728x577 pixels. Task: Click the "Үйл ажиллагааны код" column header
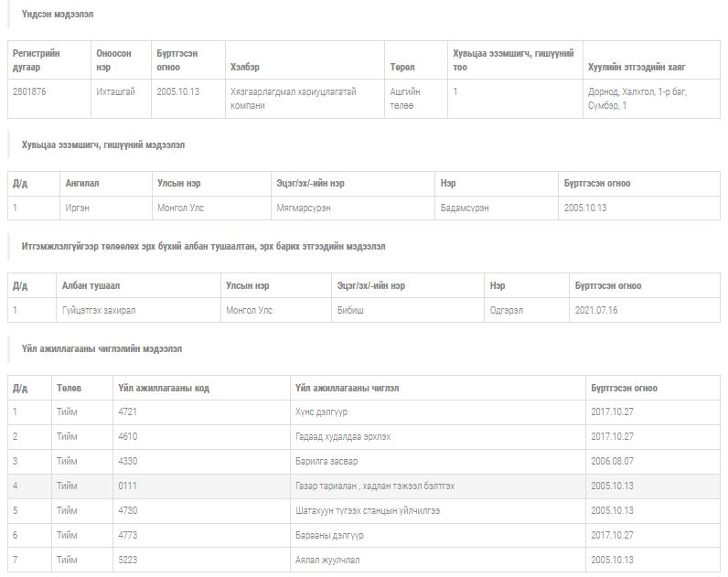164,388
